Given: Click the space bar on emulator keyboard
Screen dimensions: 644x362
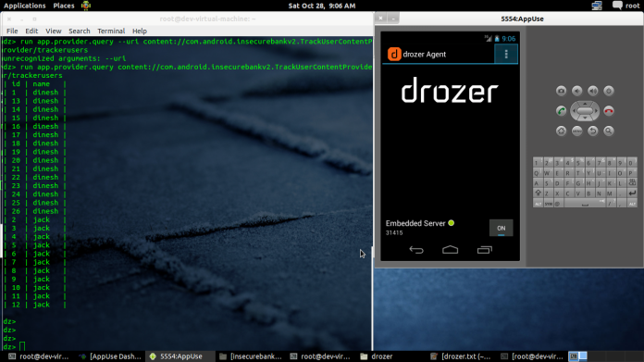Looking at the screenshot, I should coord(585,204).
